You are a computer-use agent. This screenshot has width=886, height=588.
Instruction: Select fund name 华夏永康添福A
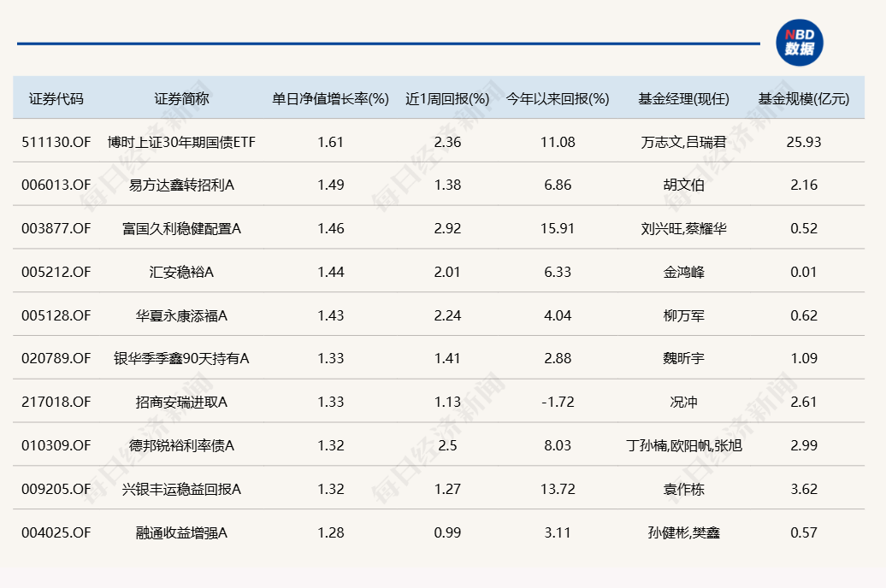click(x=181, y=315)
